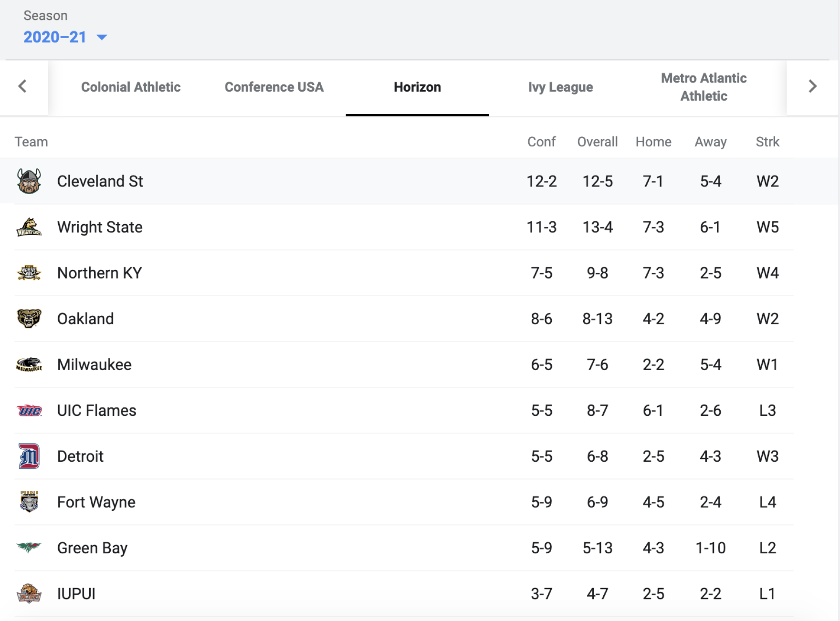This screenshot has height=621, width=840.
Task: Open the Colonial Athletic standings
Action: (x=131, y=87)
